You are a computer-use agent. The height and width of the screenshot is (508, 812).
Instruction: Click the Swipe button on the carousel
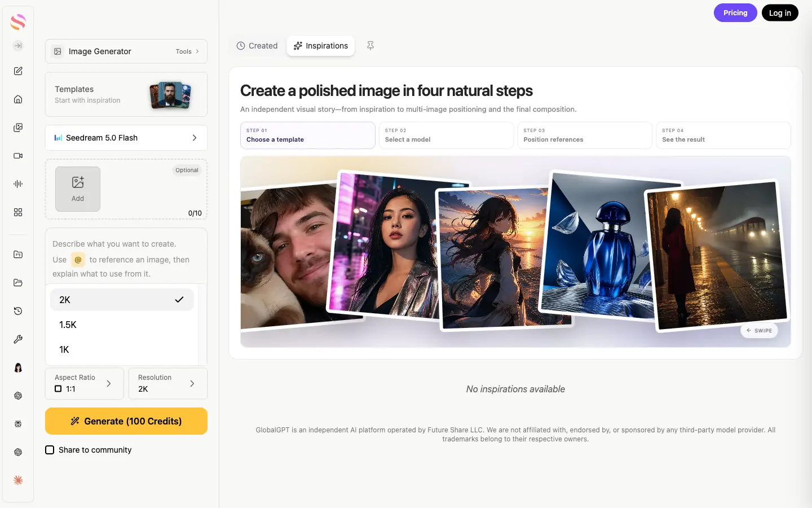(x=759, y=331)
